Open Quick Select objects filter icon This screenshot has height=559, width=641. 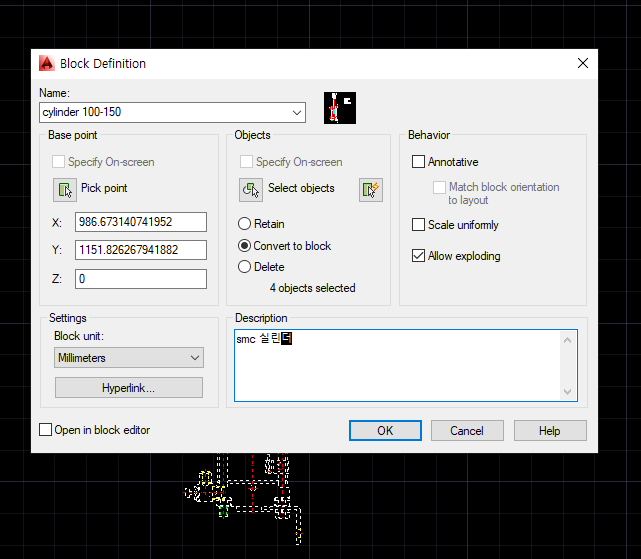tap(371, 190)
